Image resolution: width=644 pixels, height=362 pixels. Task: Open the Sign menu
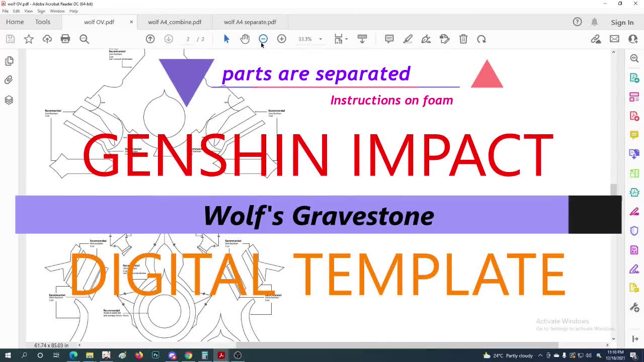[x=41, y=11]
